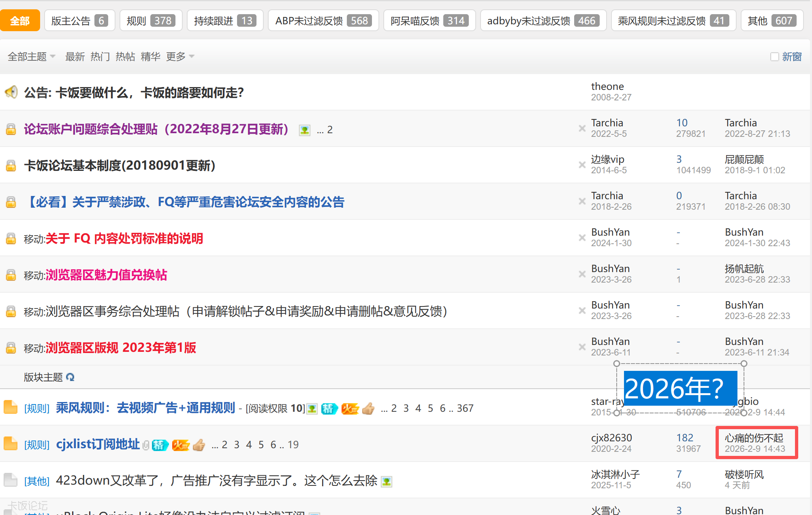Switch to ABP未过滤反馈 tab
The height and width of the screenshot is (515, 812).
tap(323, 21)
